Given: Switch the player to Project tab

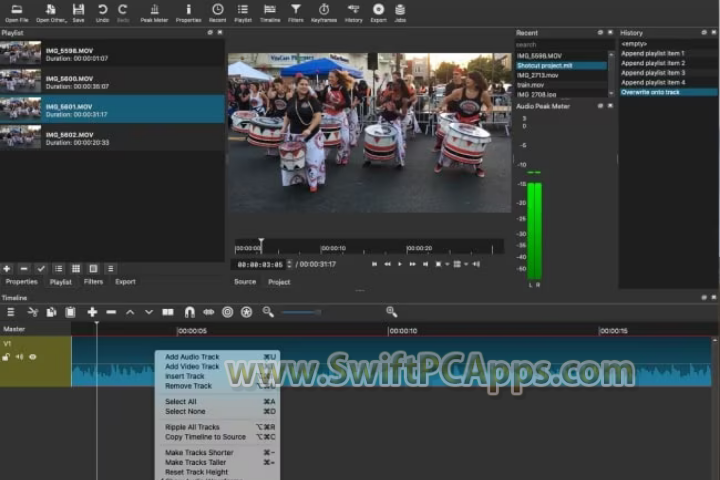Looking at the screenshot, I should (279, 282).
